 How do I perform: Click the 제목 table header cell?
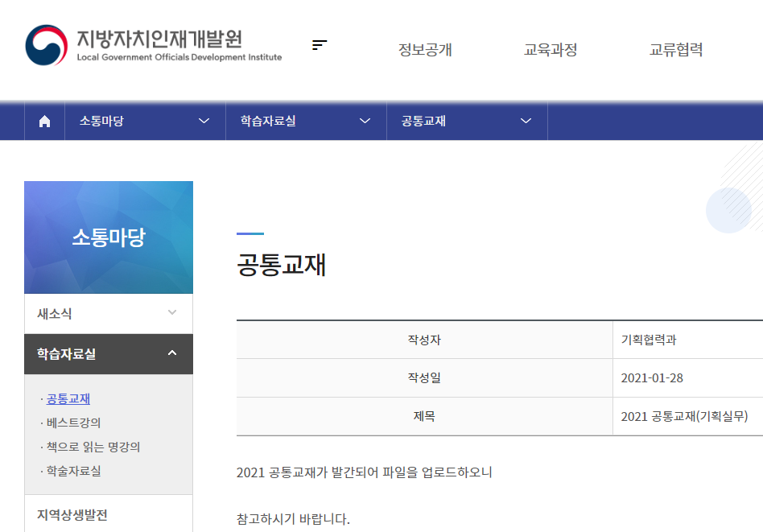[x=424, y=416]
